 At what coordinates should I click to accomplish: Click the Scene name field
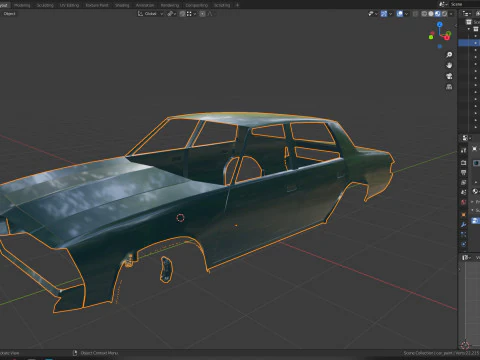pos(465,4)
